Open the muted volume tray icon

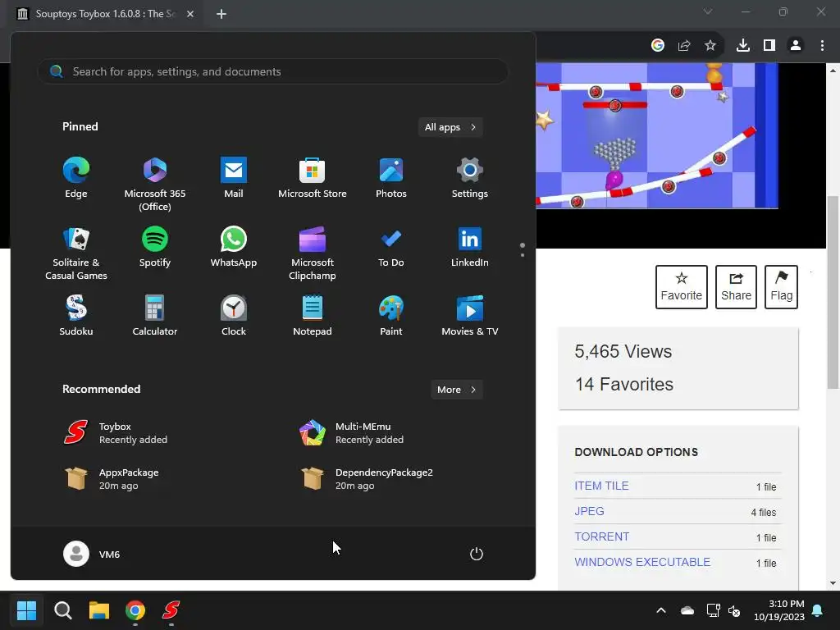734,610
